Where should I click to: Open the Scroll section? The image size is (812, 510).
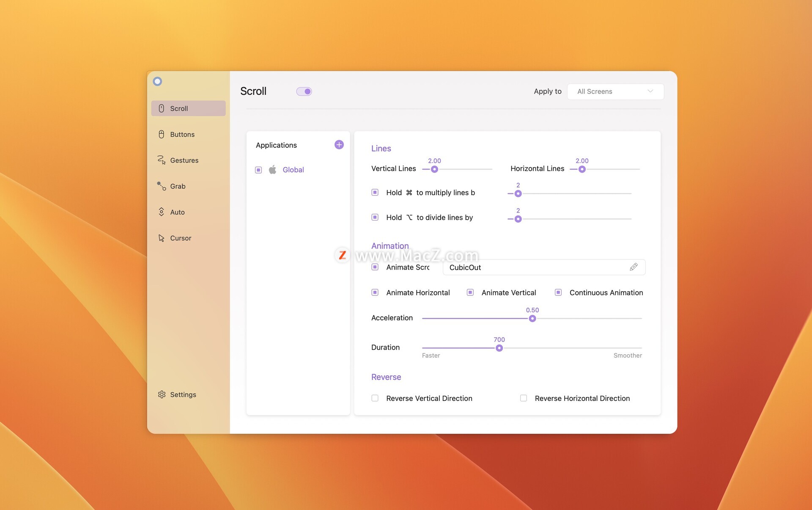pos(188,108)
